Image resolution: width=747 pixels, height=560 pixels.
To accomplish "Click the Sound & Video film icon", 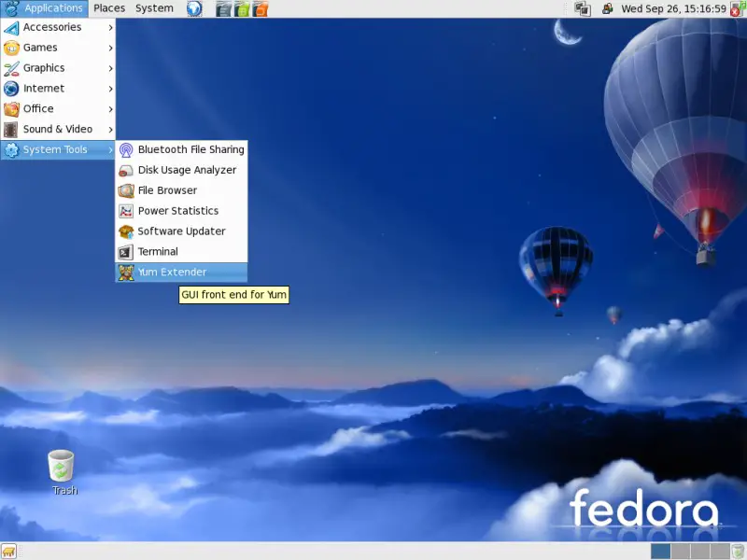I will pyautogui.click(x=11, y=130).
